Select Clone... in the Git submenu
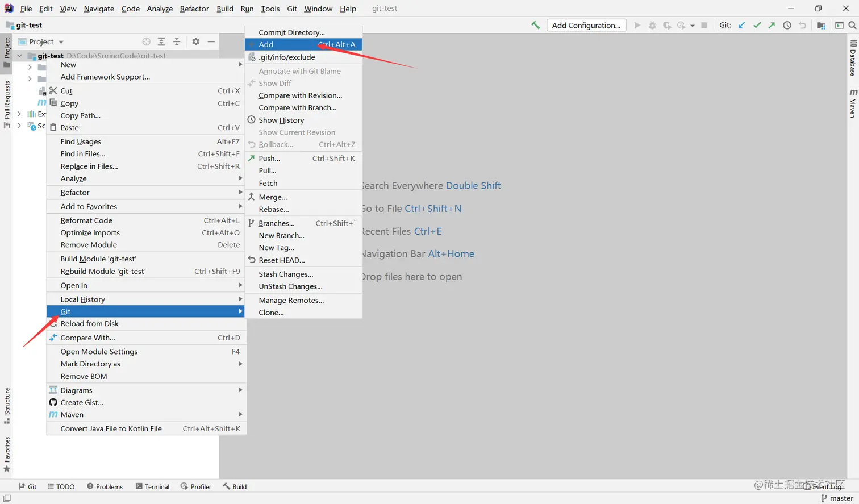 coord(303,313)
